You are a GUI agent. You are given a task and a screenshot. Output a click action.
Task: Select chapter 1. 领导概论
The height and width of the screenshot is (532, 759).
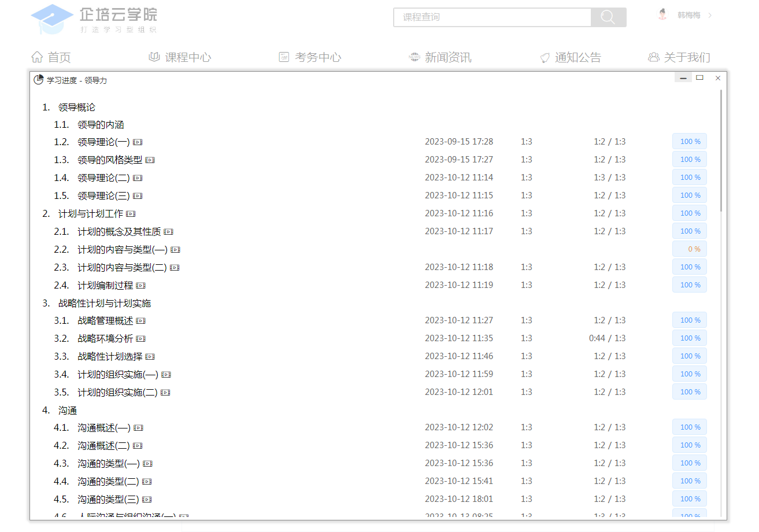tap(69, 107)
